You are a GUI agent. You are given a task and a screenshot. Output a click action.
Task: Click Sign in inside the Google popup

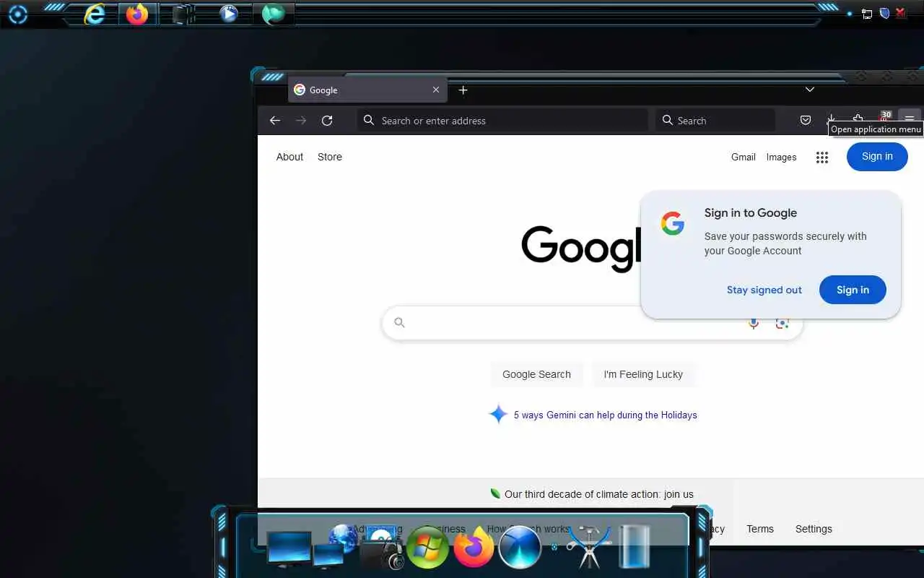[853, 290]
